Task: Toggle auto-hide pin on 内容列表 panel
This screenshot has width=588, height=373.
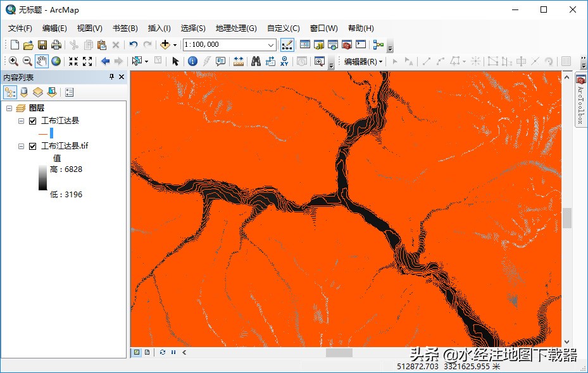Action: click(111, 76)
